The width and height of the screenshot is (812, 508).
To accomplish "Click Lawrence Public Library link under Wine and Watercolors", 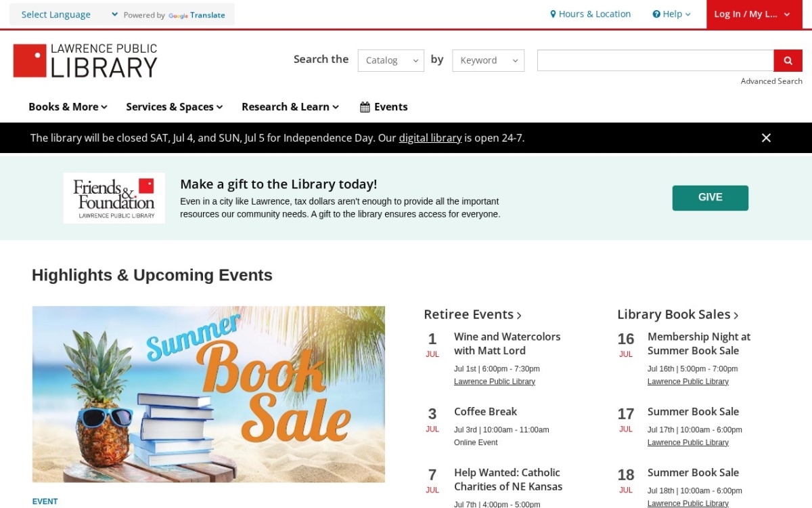I will (x=495, y=382).
